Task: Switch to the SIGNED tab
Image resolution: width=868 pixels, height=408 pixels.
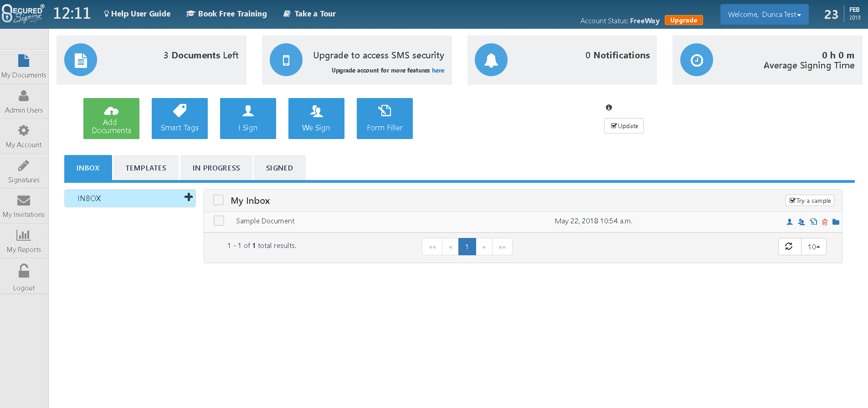Action: 279,168
